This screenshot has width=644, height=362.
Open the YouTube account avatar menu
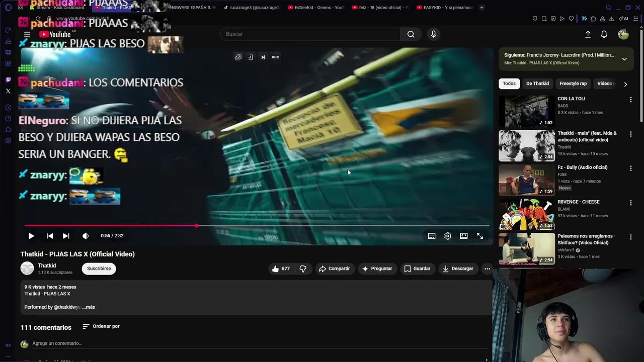click(623, 34)
